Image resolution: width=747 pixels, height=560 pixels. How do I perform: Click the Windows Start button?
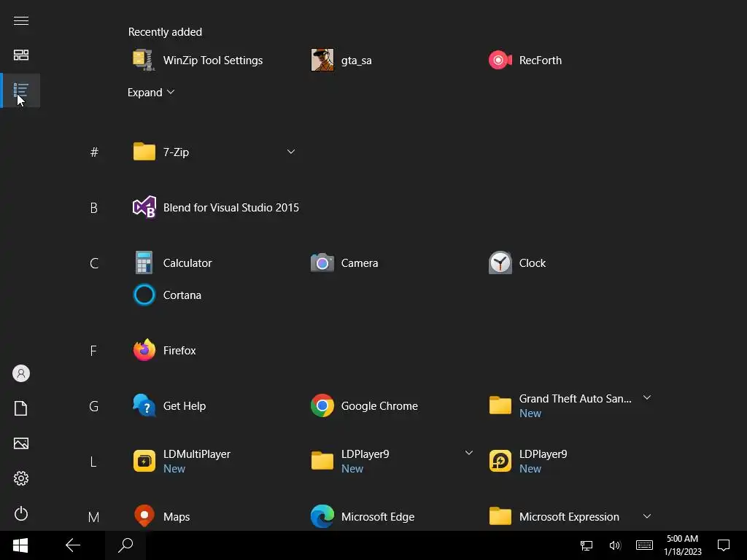(x=20, y=545)
